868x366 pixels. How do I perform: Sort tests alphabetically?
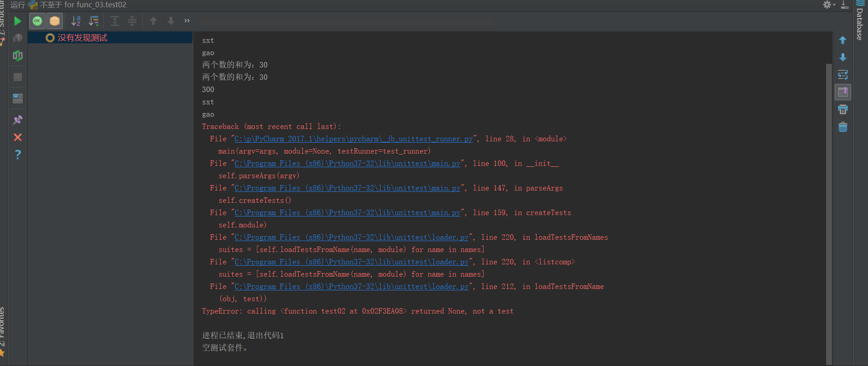76,21
